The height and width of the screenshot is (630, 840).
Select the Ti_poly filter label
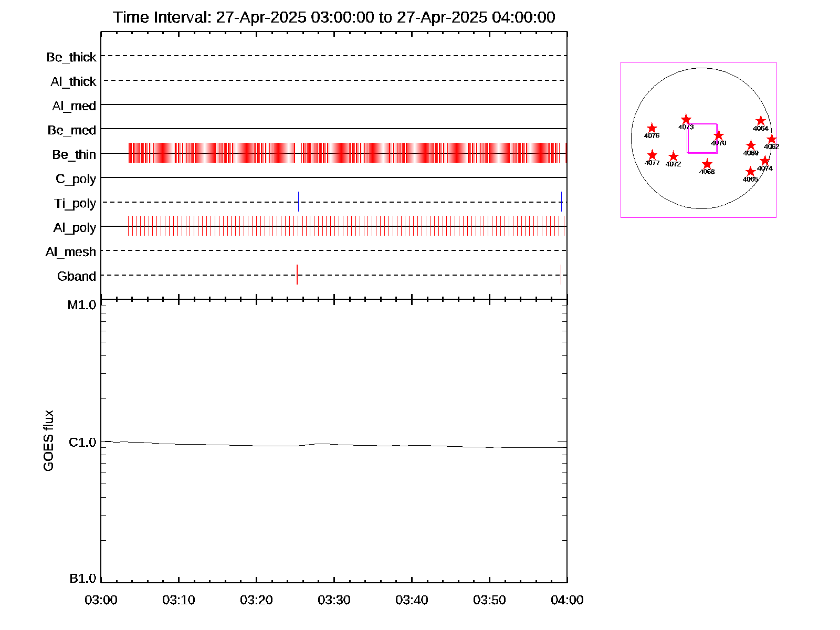tap(75, 204)
